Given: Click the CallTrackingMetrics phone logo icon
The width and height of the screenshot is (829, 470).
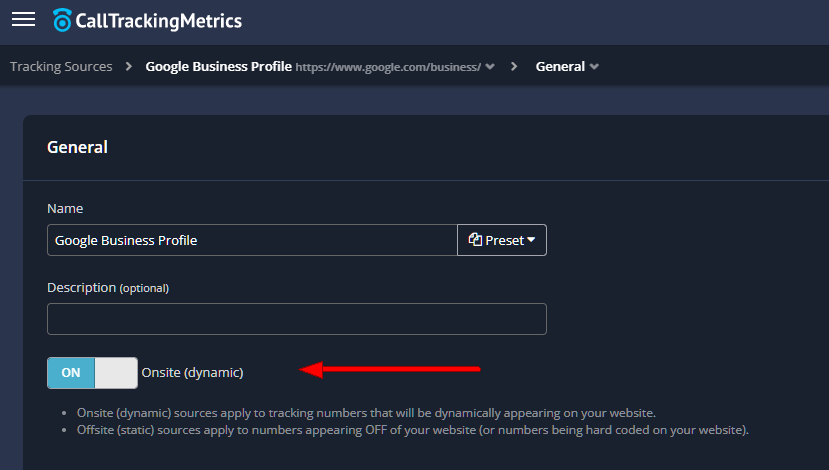Looking at the screenshot, I should [63, 20].
